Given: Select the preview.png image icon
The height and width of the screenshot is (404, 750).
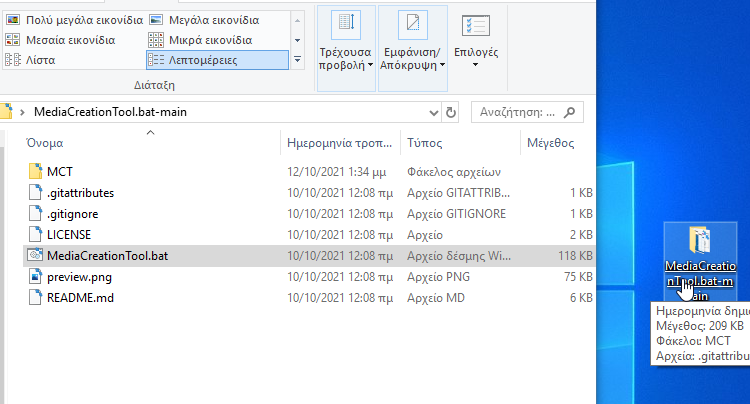Looking at the screenshot, I should [x=35, y=276].
